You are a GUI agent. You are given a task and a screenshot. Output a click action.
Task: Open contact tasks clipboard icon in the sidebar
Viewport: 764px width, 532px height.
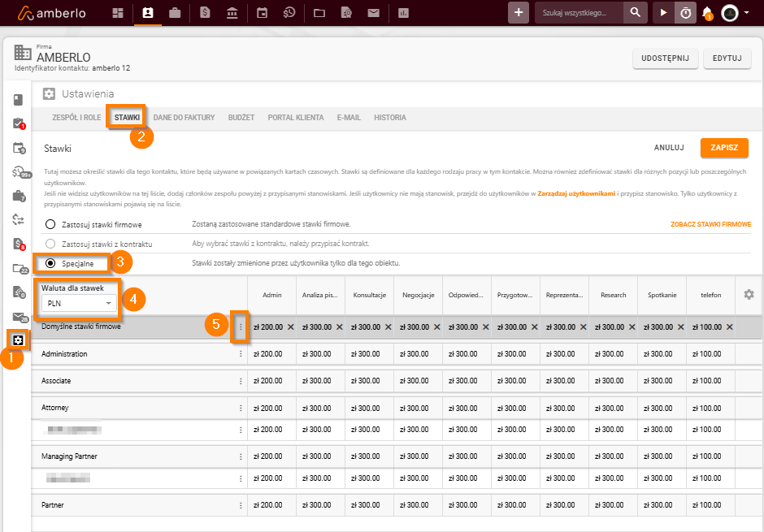[19, 123]
